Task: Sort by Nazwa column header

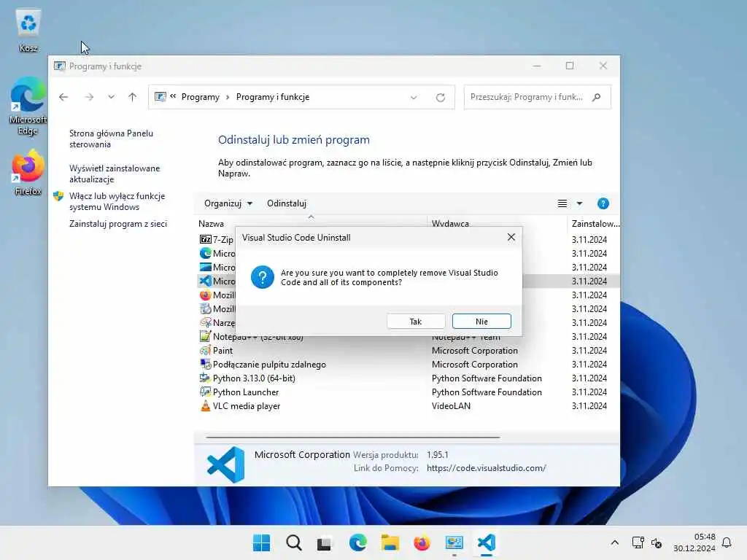Action: coord(211,223)
